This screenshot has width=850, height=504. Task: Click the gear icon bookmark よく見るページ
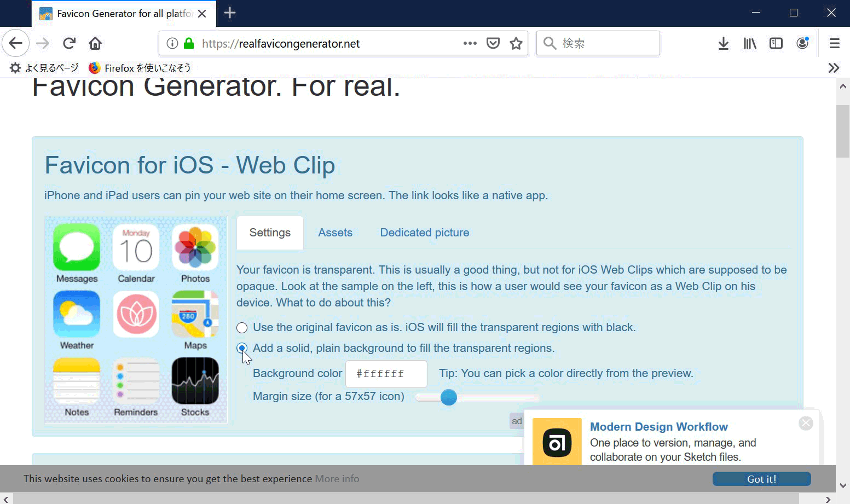pos(44,68)
